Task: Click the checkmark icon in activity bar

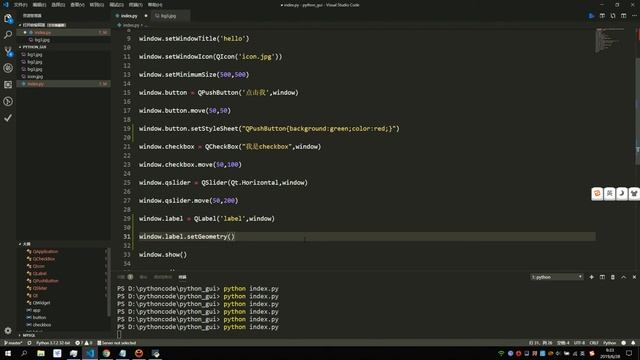Action: (x=8, y=118)
